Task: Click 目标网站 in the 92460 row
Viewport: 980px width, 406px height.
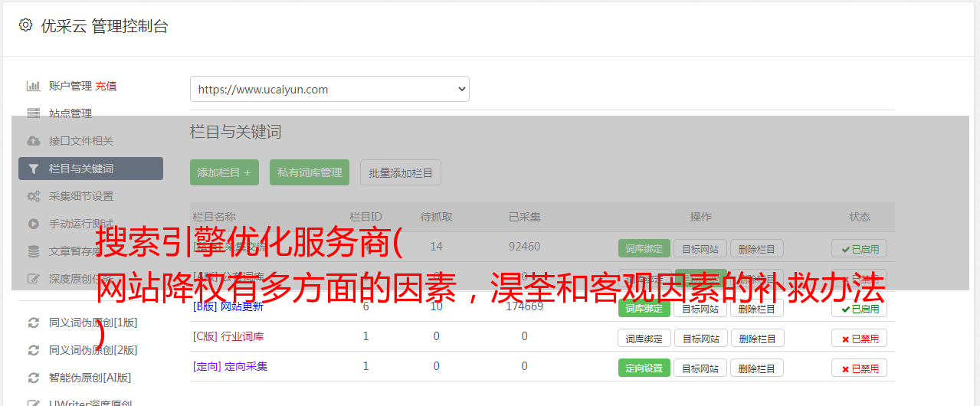Action: [700, 248]
